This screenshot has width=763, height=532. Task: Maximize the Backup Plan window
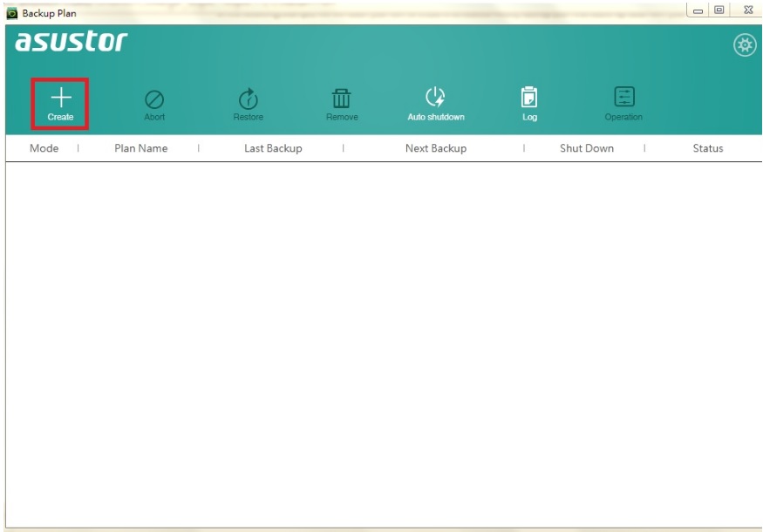coord(719,10)
